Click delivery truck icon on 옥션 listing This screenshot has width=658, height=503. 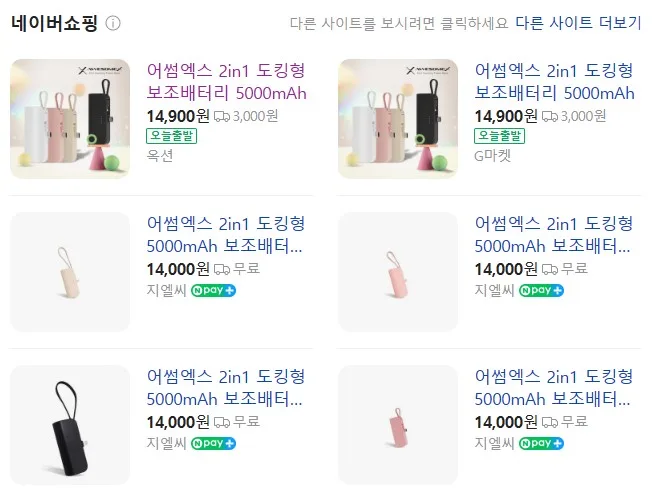tap(222, 116)
